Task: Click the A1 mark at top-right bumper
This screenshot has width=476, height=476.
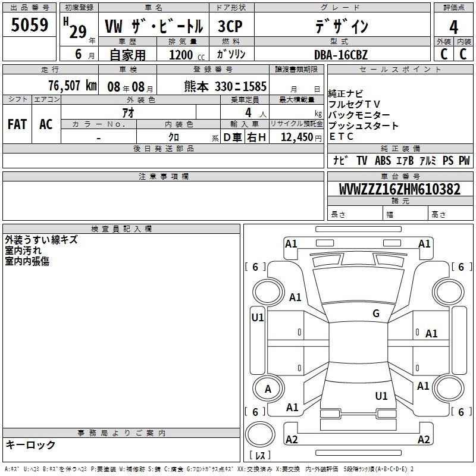Action: coord(424,243)
